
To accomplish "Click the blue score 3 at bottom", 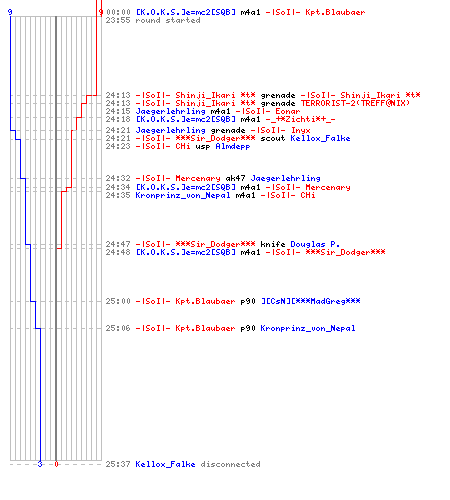I will (40, 464).
